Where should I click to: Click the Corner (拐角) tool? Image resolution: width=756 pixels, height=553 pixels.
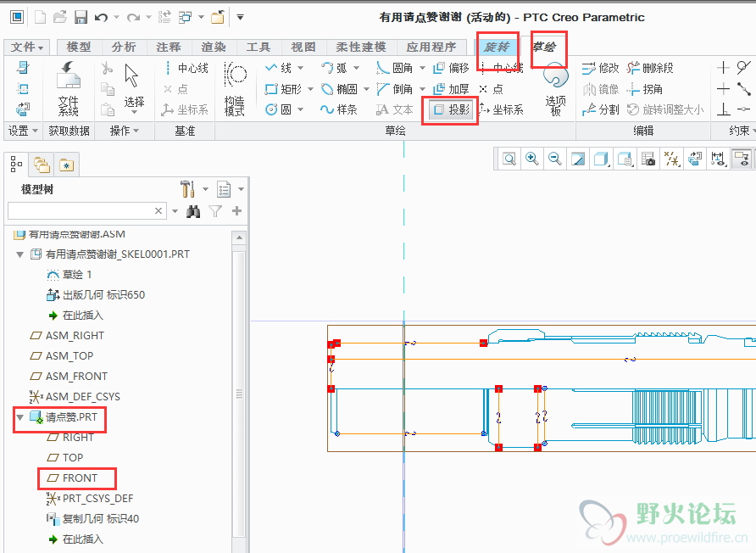coord(645,89)
